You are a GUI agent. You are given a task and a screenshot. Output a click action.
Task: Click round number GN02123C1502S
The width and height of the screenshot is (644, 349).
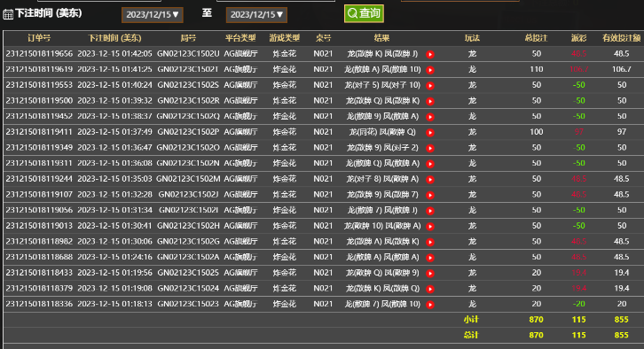pos(188,85)
